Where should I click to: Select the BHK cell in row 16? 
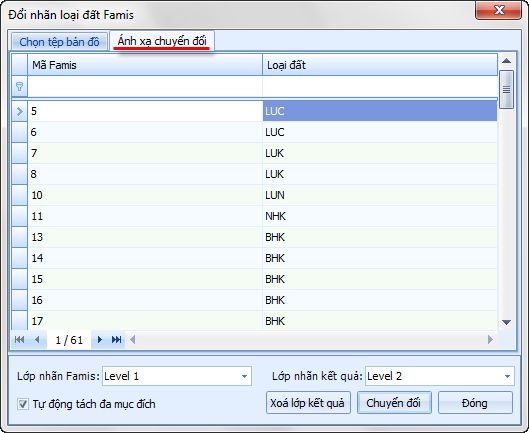point(380,300)
